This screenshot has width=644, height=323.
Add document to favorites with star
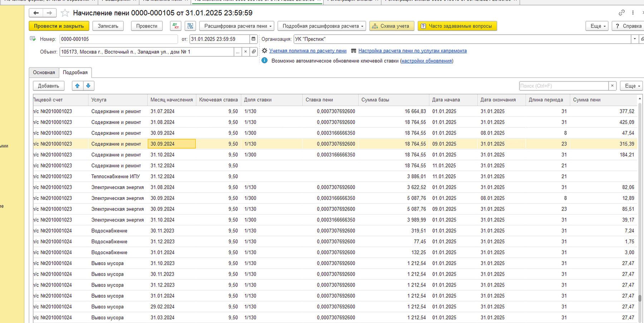[x=65, y=13]
